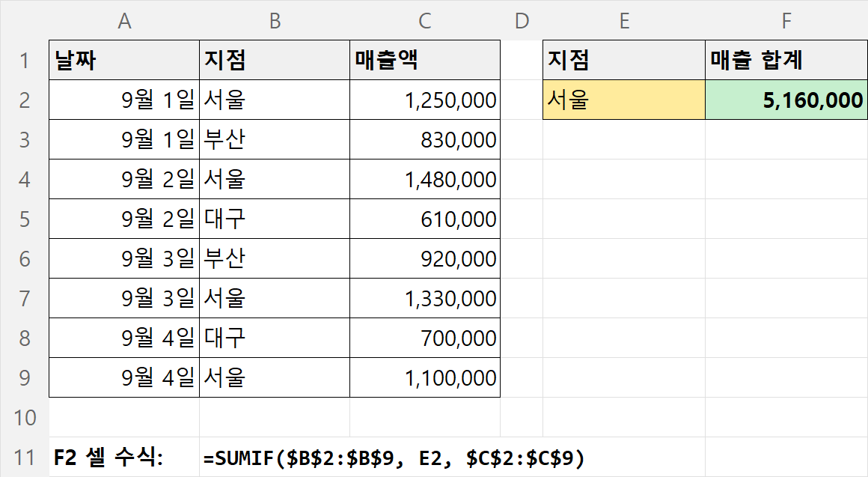This screenshot has height=477, width=868.
Task: Select row 1 header
Action: (25, 60)
